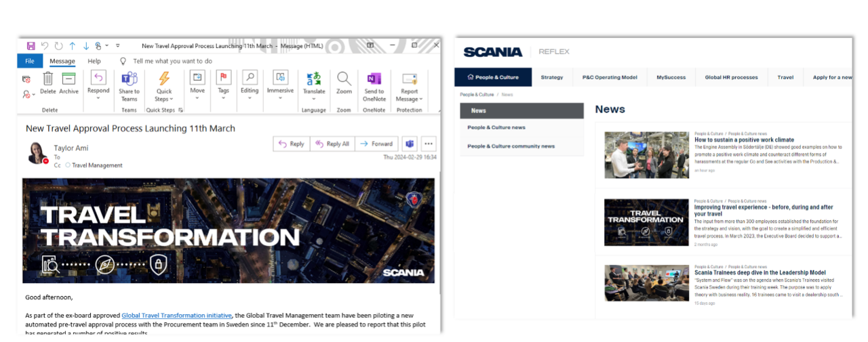This screenshot has width=868, height=342.
Task: Expand the Respond dropdown
Action: click(98, 86)
